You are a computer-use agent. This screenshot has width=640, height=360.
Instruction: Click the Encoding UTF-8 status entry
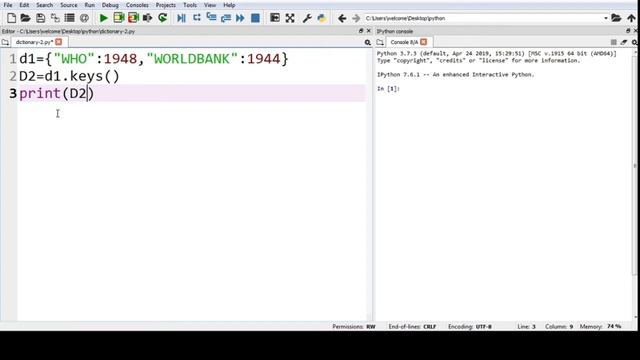tap(470, 327)
